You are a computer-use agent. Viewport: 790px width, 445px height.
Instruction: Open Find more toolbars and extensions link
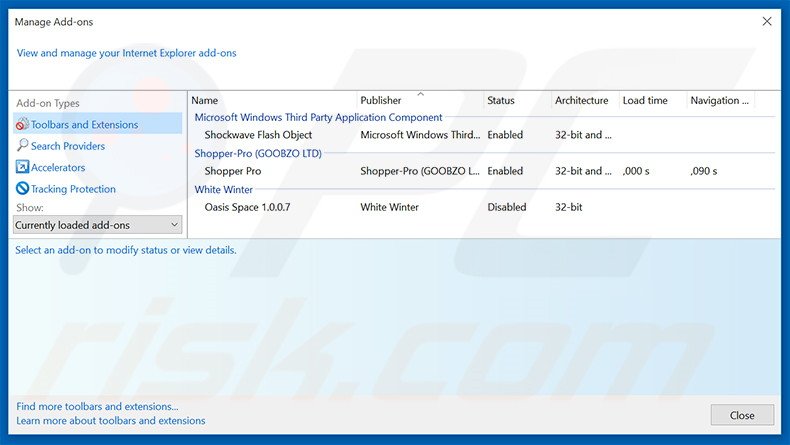pos(97,406)
